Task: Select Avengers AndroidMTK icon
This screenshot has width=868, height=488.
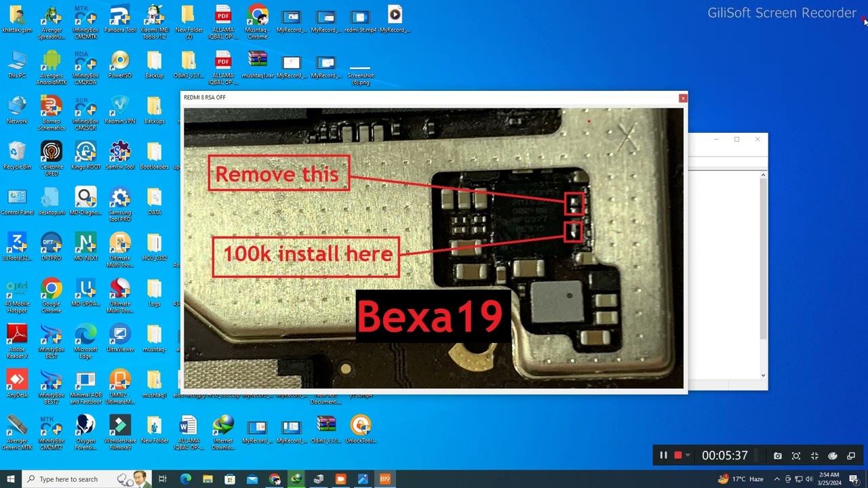Action: (52, 68)
